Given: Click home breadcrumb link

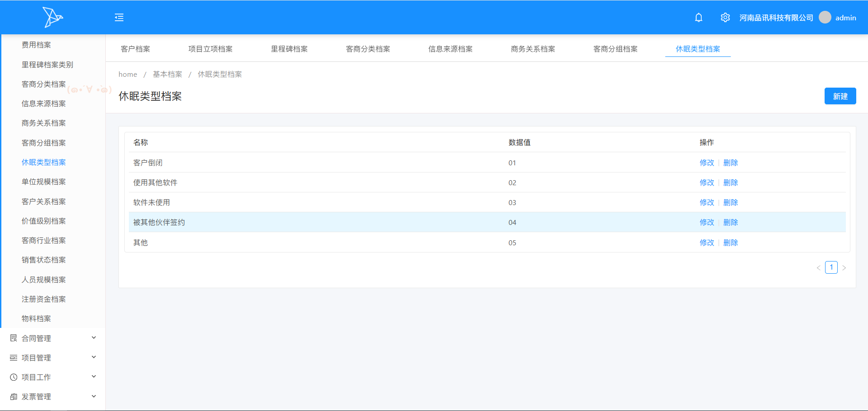Looking at the screenshot, I should click(x=128, y=74).
